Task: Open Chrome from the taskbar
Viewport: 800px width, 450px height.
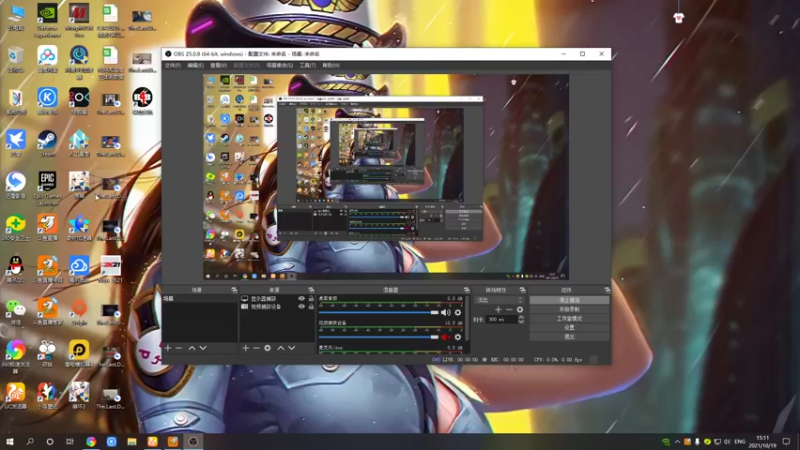Action: [x=91, y=442]
